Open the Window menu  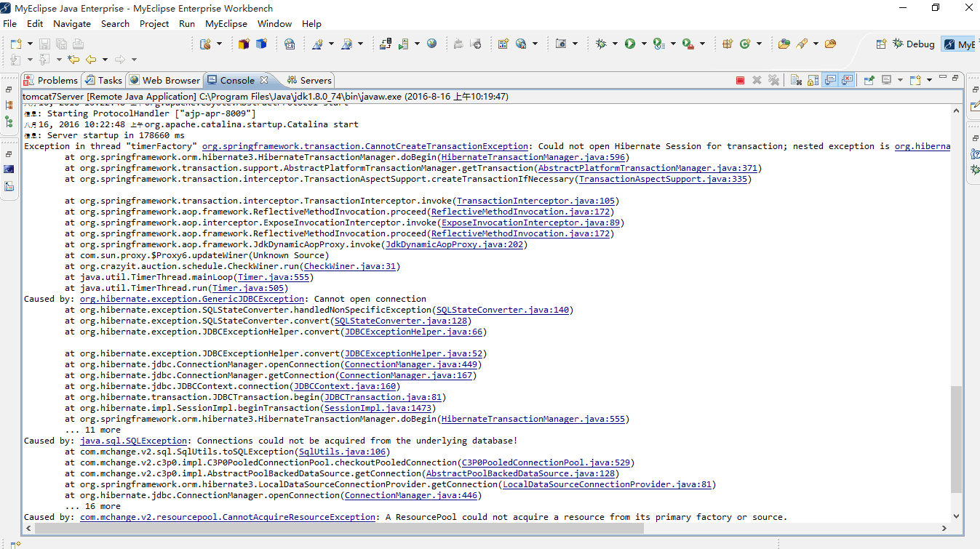(x=274, y=23)
